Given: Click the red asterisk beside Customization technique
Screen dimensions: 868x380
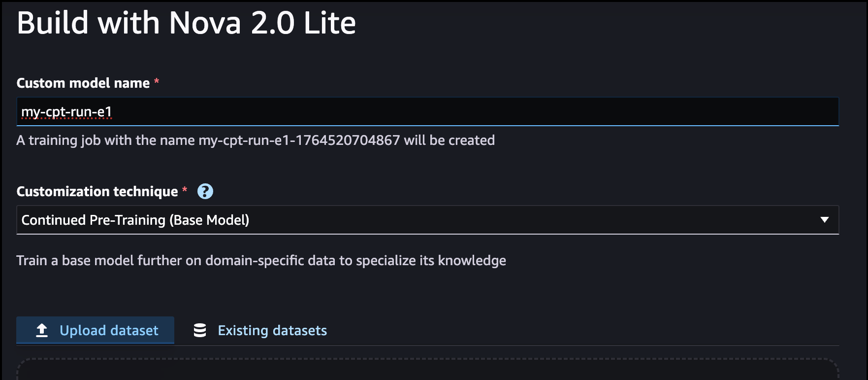Looking at the screenshot, I should point(185,190).
